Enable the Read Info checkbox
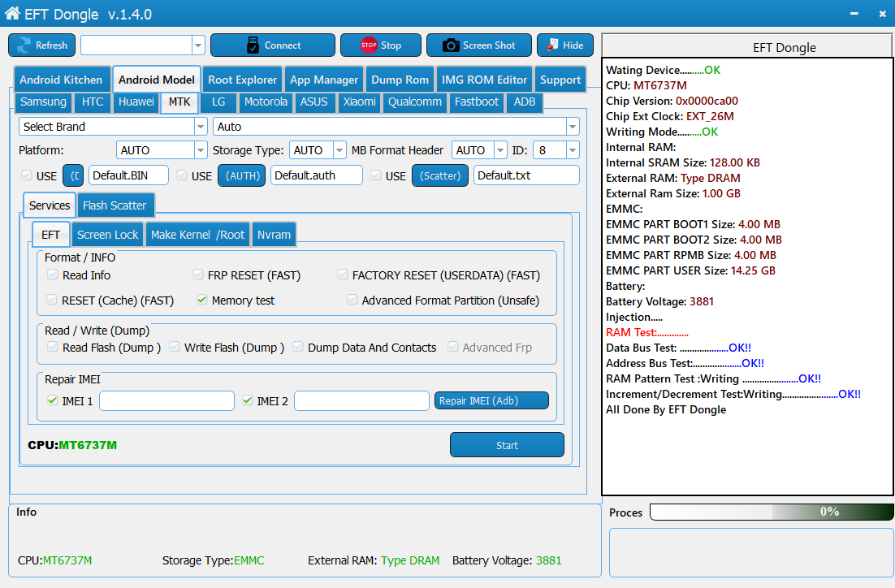Screen dimensions: 895x588 [53, 275]
